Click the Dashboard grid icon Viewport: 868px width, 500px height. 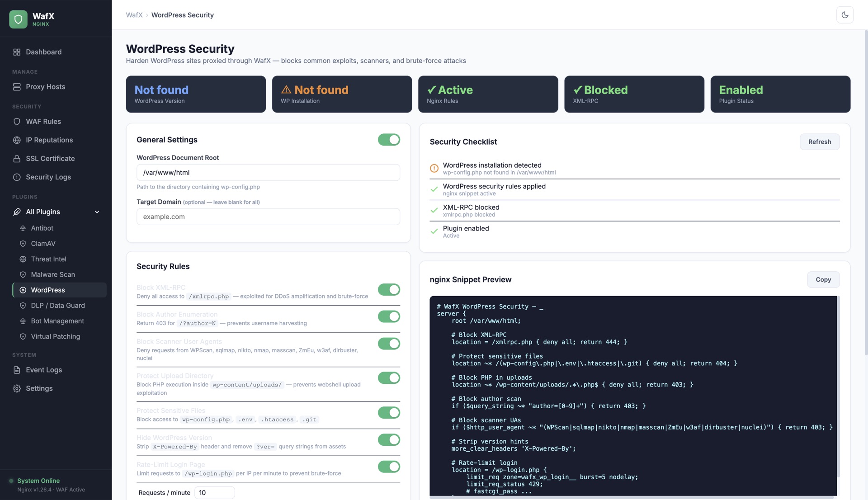pos(17,52)
